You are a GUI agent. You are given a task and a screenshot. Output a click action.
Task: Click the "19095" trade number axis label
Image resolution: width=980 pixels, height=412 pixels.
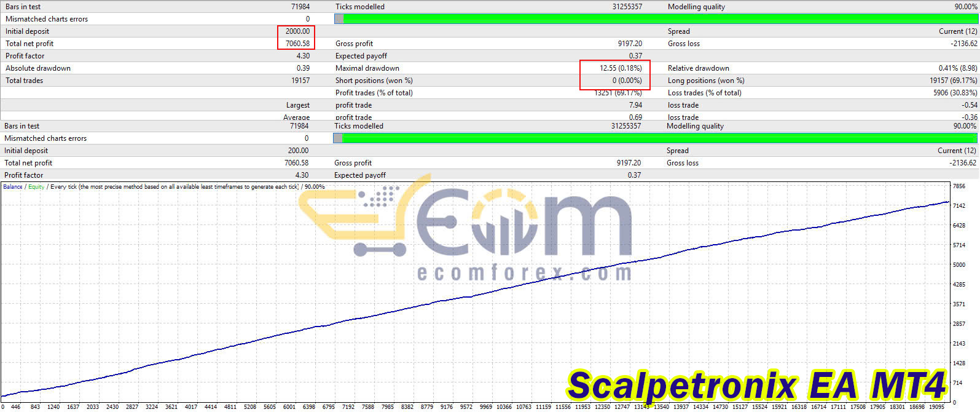click(937, 407)
